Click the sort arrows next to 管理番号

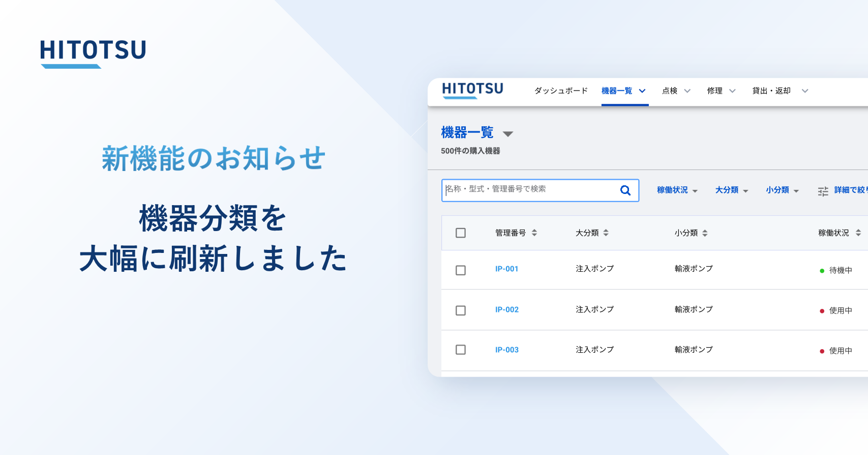(x=534, y=233)
